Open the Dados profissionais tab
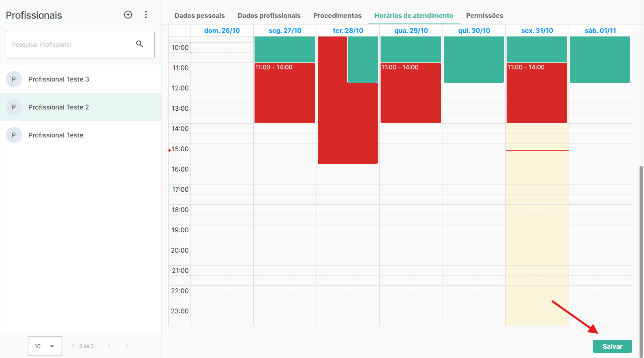 pyautogui.click(x=269, y=16)
